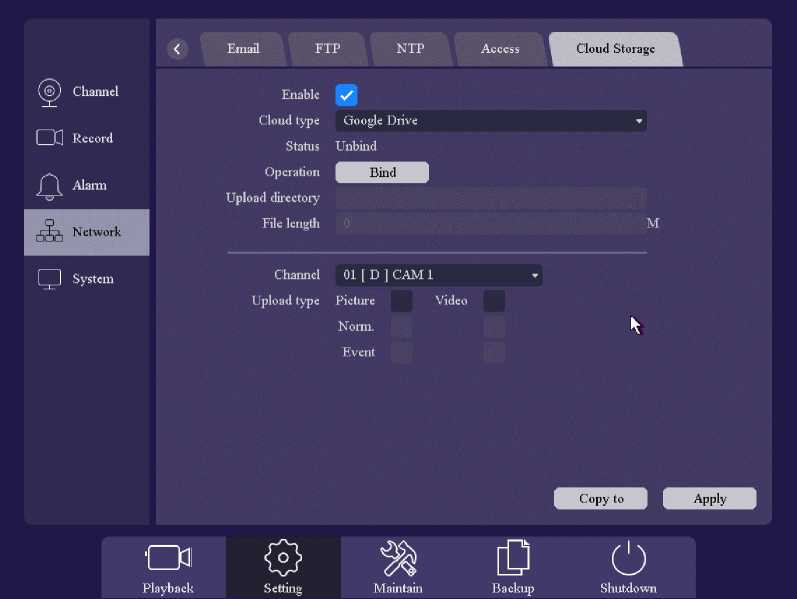Click the Upload directory input field
The width and height of the screenshot is (797, 599).
[490, 198]
